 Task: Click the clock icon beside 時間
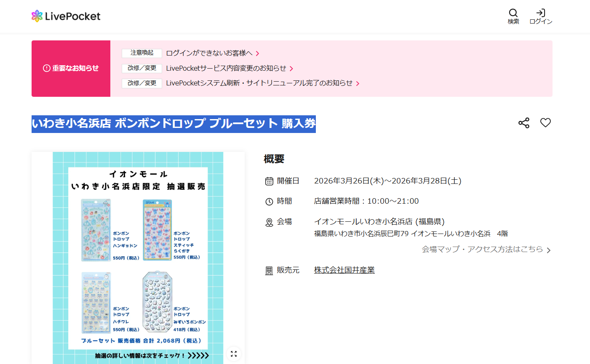point(270,201)
